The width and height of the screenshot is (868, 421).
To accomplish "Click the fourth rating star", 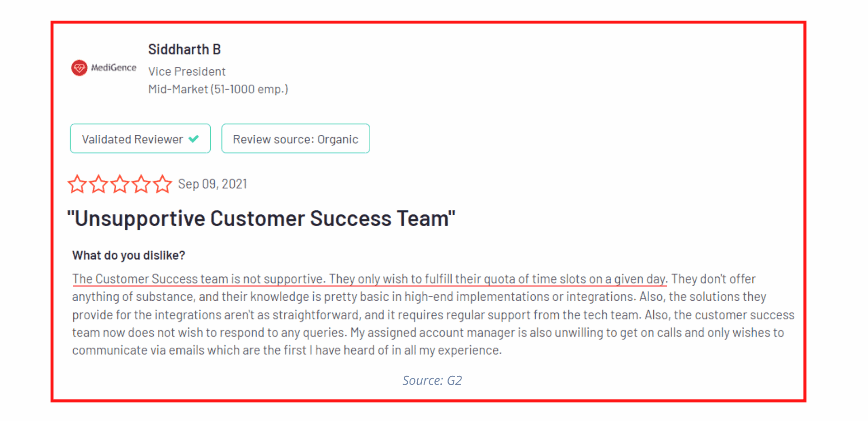I will click(x=141, y=184).
